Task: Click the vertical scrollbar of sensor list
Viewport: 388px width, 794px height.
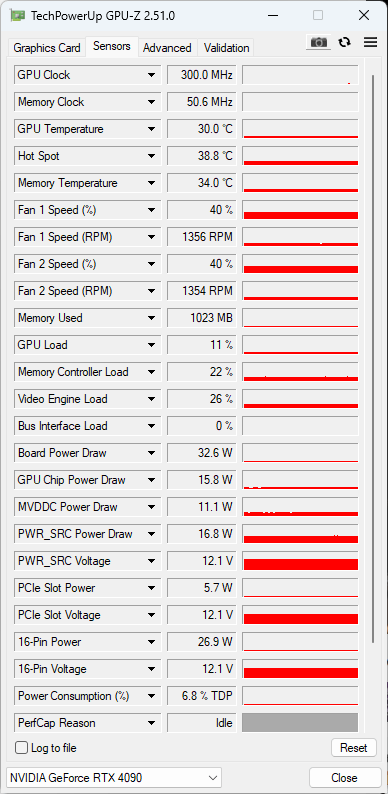Action: coord(373,360)
